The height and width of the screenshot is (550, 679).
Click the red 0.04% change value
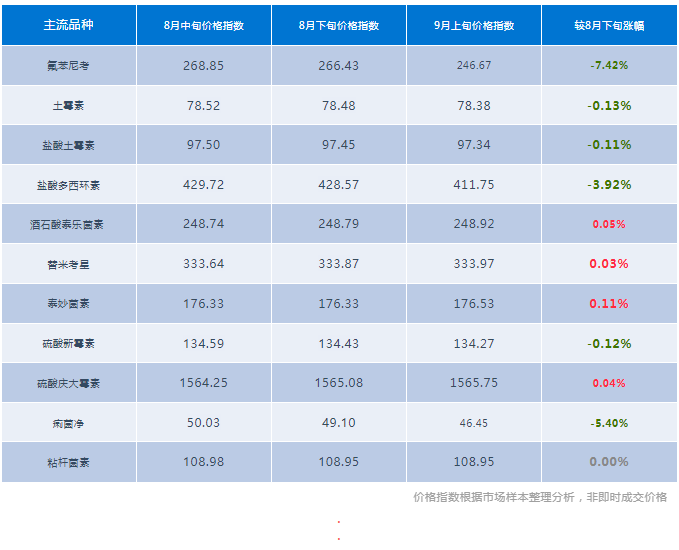[x=609, y=383]
